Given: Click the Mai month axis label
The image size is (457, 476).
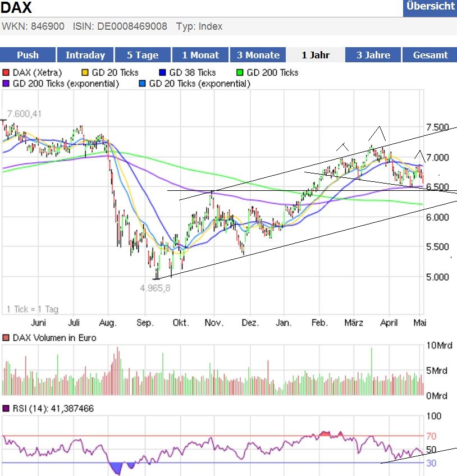Looking at the screenshot, I should click(x=420, y=323).
